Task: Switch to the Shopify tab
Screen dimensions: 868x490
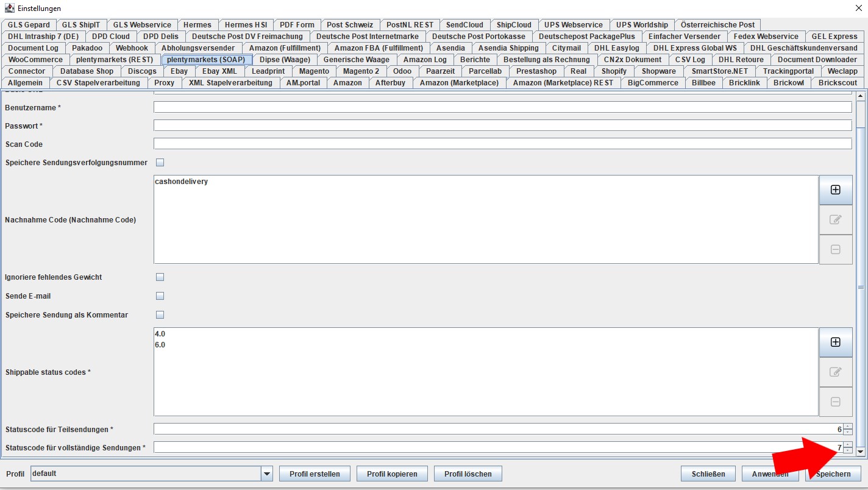Action: click(614, 71)
